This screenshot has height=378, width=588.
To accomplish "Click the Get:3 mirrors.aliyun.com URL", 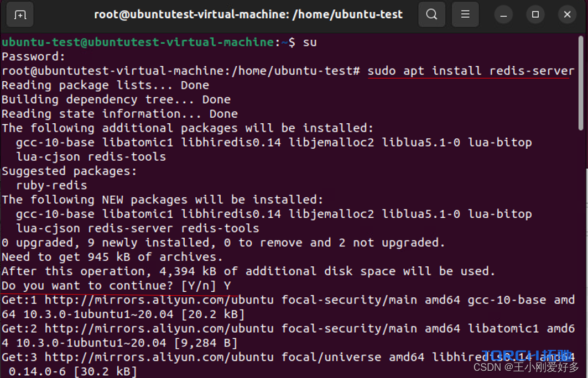I will click(x=159, y=357).
